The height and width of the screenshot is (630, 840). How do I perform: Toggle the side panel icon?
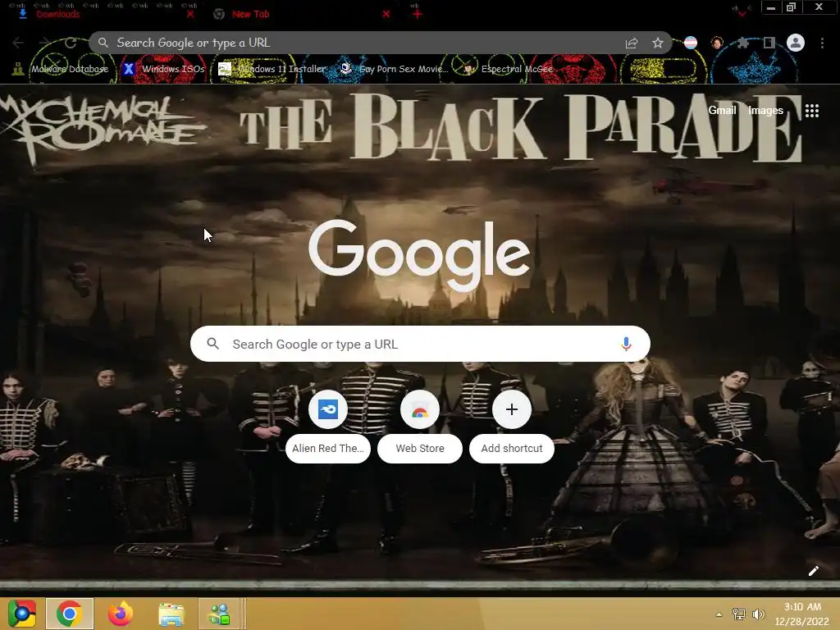tap(769, 43)
